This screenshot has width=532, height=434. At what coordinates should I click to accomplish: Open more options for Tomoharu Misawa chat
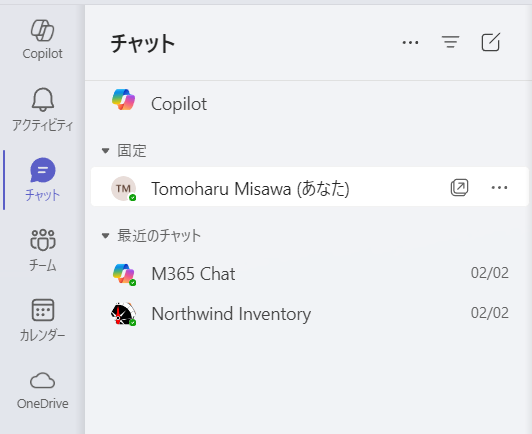499,187
